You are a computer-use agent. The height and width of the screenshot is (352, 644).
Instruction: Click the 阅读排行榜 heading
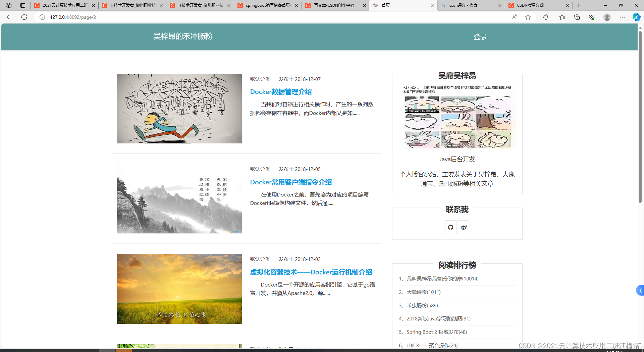coord(457,265)
